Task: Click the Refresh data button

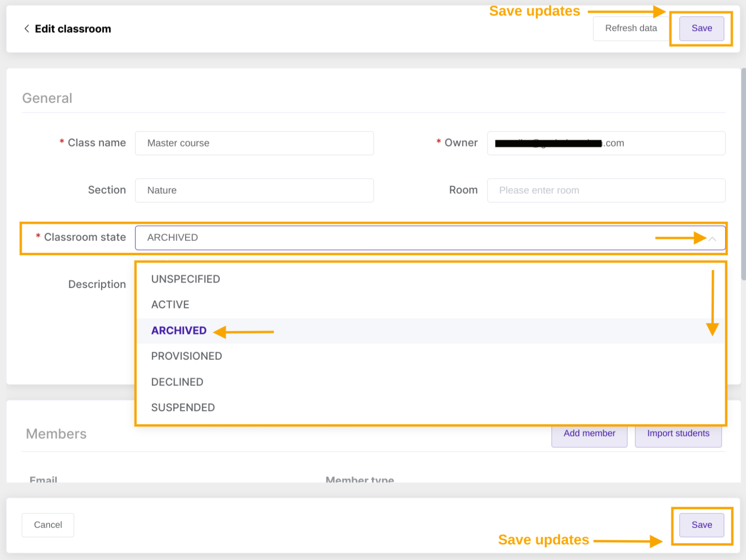Action: coord(630,29)
